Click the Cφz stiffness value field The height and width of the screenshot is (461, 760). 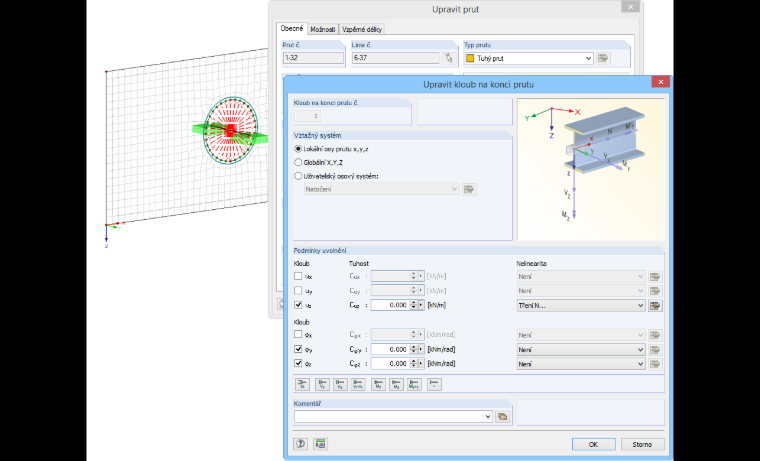click(390, 363)
